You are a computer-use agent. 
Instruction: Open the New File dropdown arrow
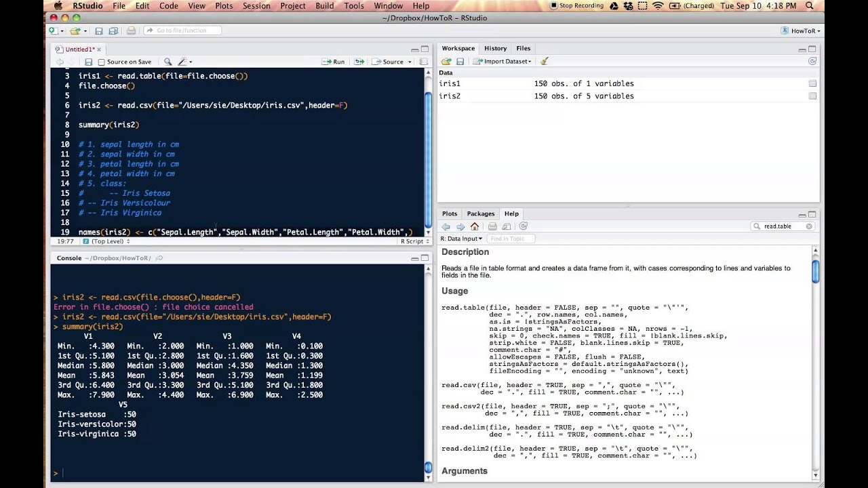coord(62,31)
